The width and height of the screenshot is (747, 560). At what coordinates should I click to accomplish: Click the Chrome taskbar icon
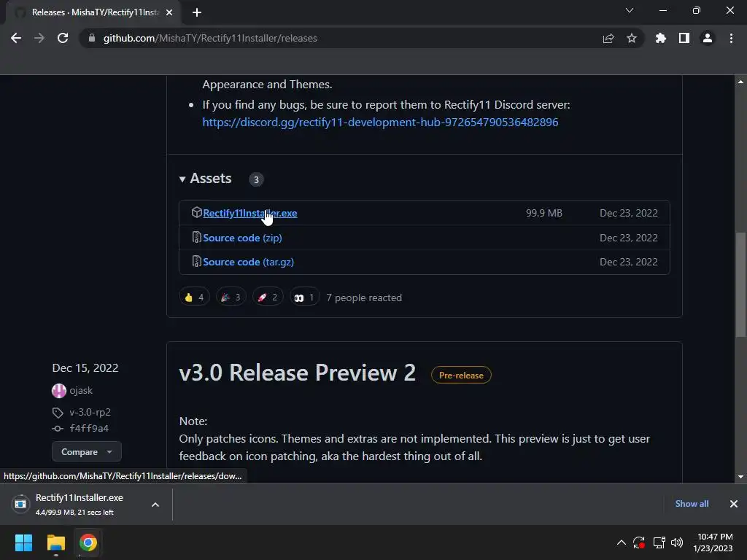pos(88,542)
